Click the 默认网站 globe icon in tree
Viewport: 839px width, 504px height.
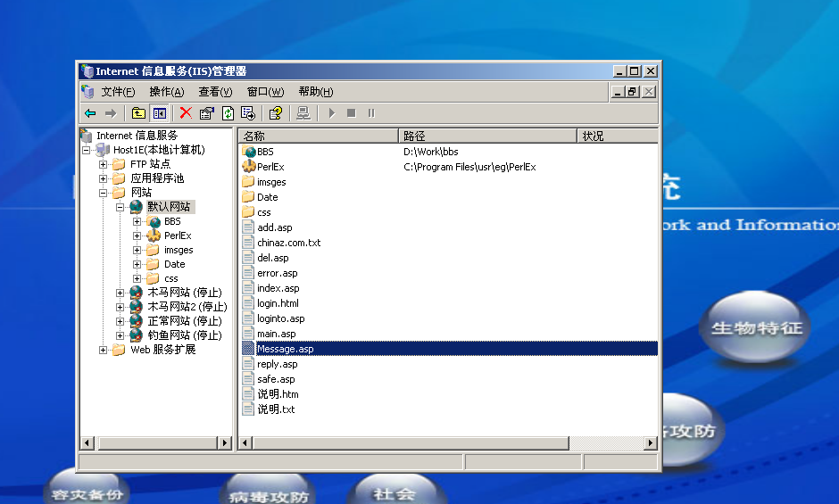137,207
